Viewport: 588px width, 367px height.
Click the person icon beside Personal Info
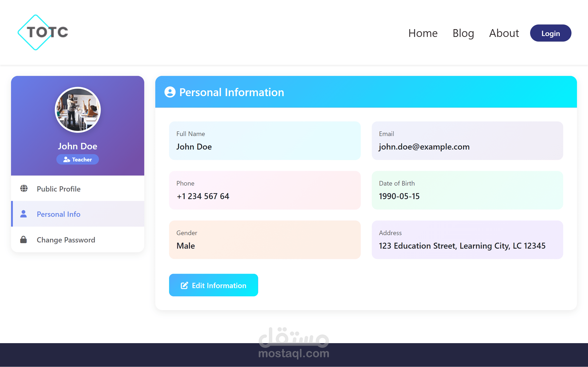coord(24,214)
